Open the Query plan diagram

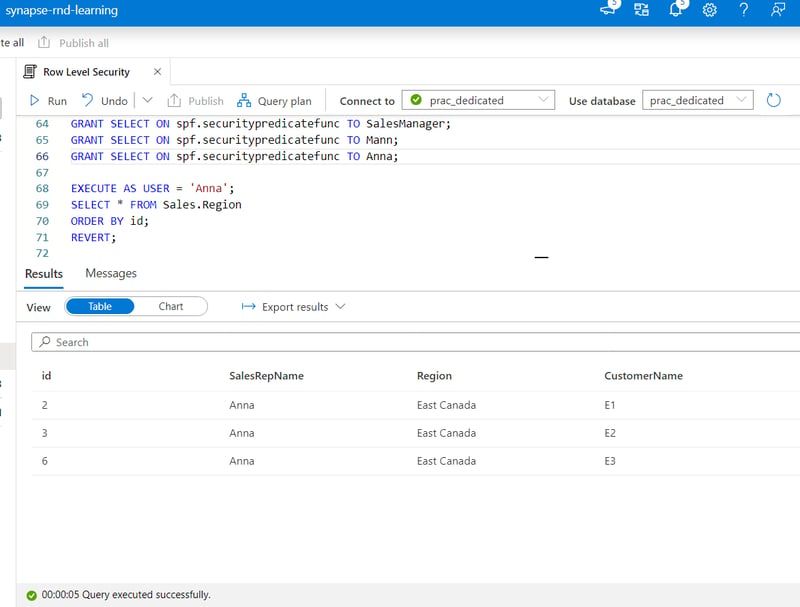coord(274,101)
